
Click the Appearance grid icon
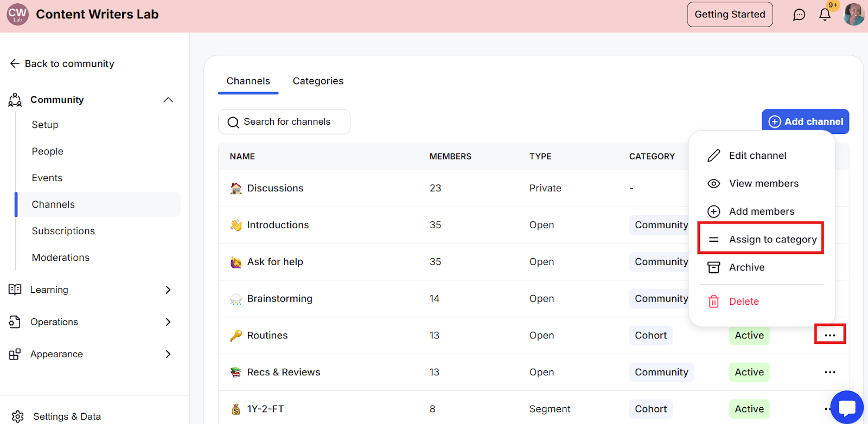coord(15,354)
